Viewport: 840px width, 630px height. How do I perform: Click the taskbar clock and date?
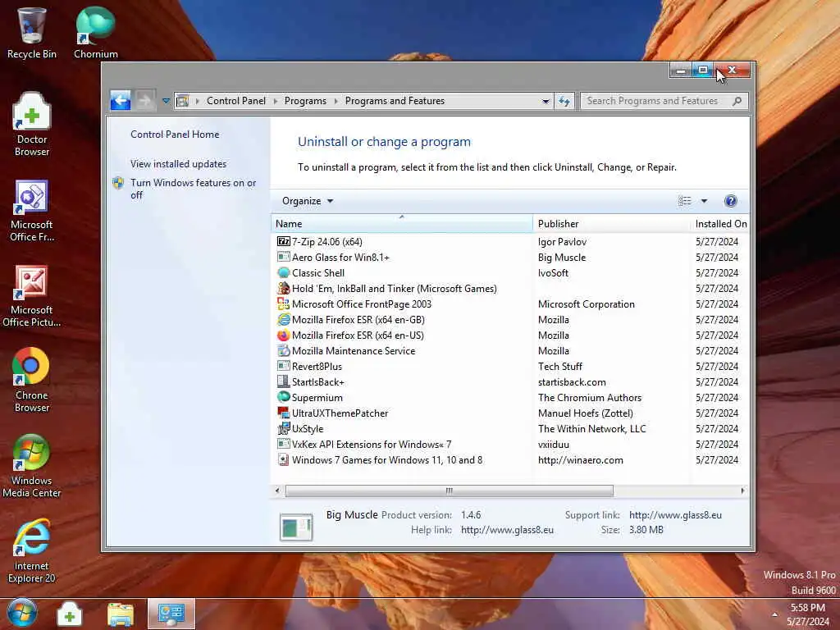(808, 614)
